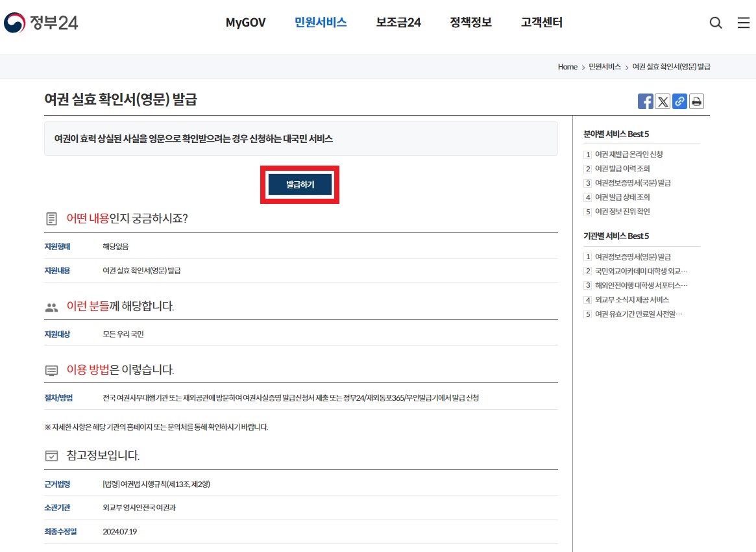
Task: Click 여권 유효기간 만료일 사전알림 link
Action: (637, 314)
